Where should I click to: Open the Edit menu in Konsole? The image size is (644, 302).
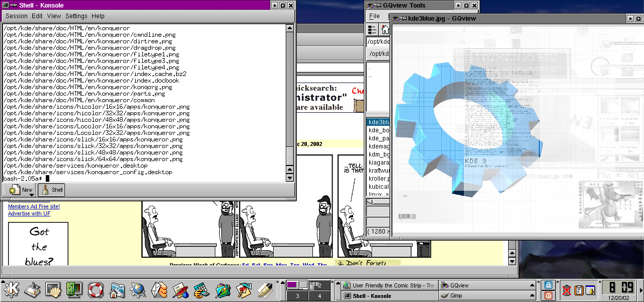coord(37,16)
